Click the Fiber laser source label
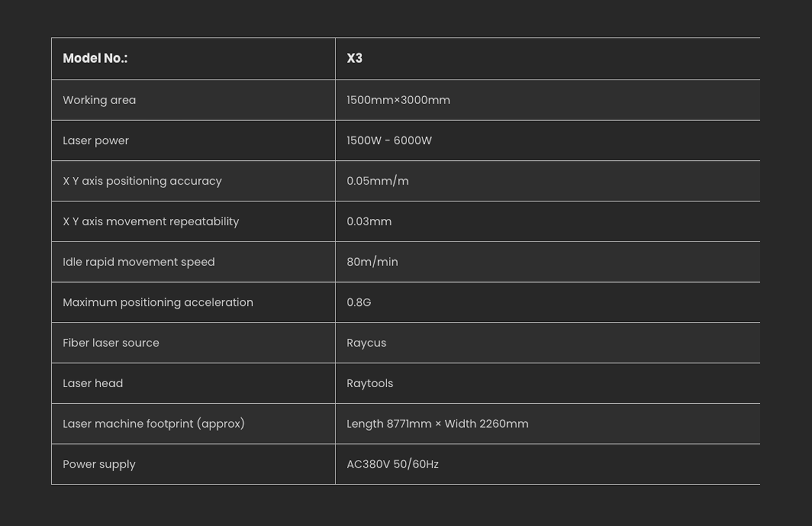 click(x=111, y=343)
